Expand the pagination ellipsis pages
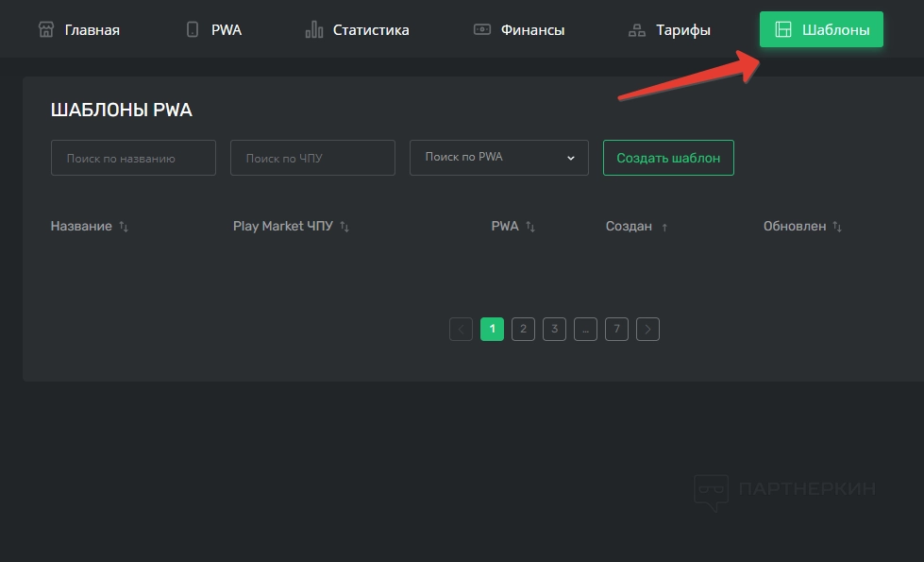This screenshot has height=562, width=924. (x=585, y=329)
